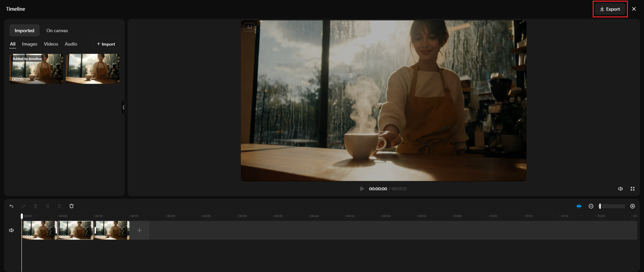Trim clip start to playhead
The width and height of the screenshot is (644, 272).
(48, 206)
